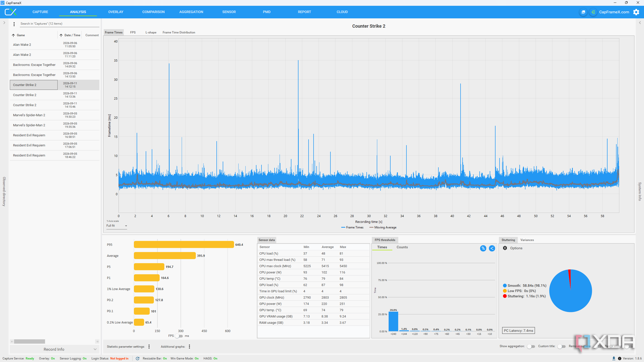Click the Frame Times legend entry

pos(352,227)
